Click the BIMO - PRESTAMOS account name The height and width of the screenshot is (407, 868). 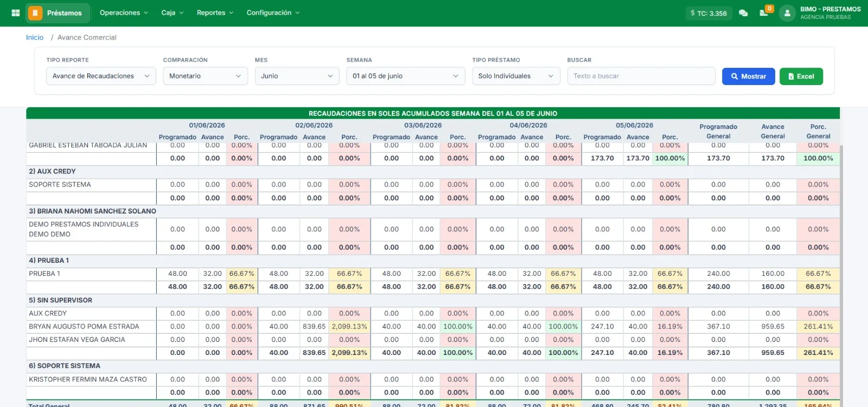pos(830,9)
